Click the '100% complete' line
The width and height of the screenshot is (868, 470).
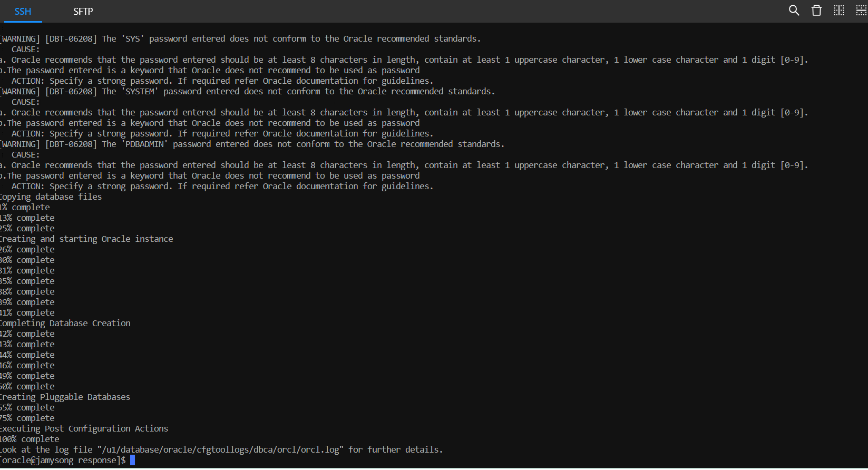(30, 439)
